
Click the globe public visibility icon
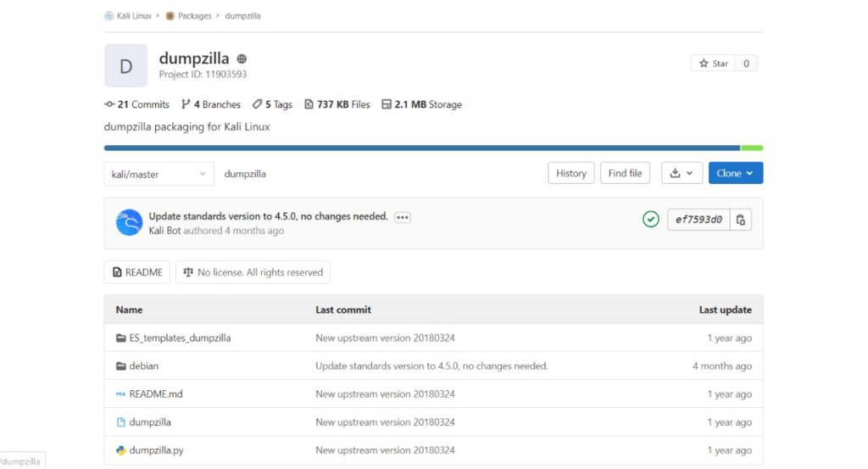[x=242, y=59]
